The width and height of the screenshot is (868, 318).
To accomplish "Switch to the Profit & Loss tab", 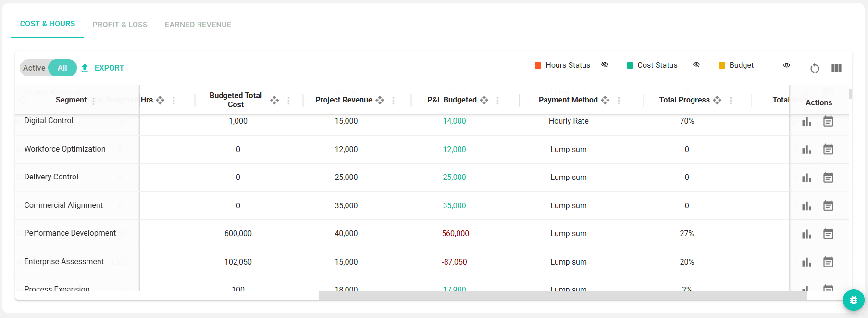I will [120, 25].
